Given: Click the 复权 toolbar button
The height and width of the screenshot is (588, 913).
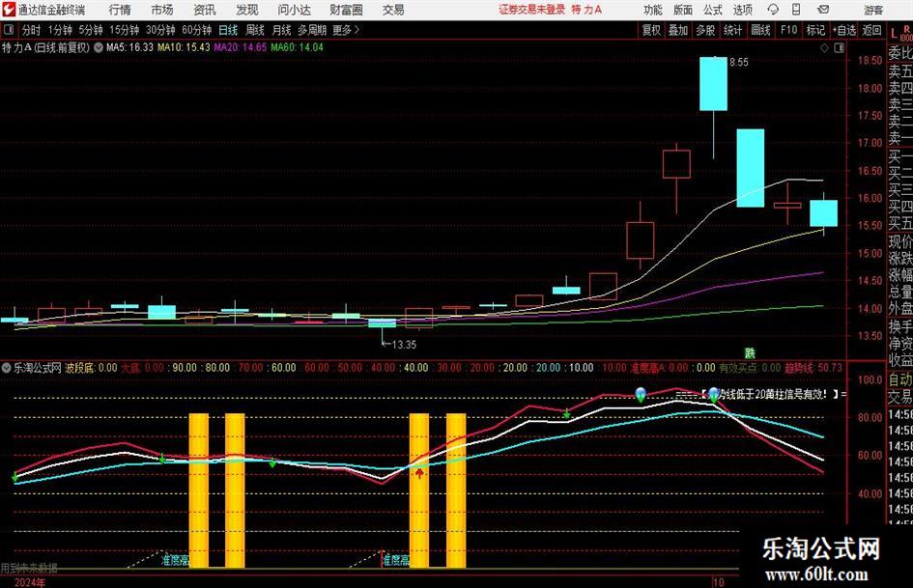Looking at the screenshot, I should point(651,30).
